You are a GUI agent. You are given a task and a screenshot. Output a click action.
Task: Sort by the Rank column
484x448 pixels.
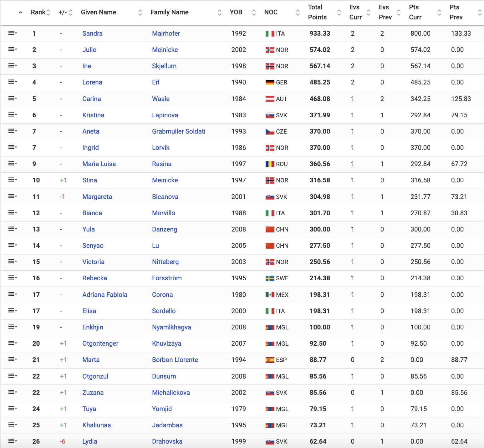click(38, 12)
